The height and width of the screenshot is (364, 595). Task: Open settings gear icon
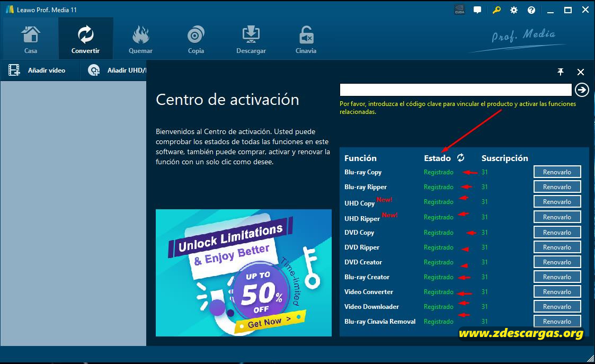point(514,10)
